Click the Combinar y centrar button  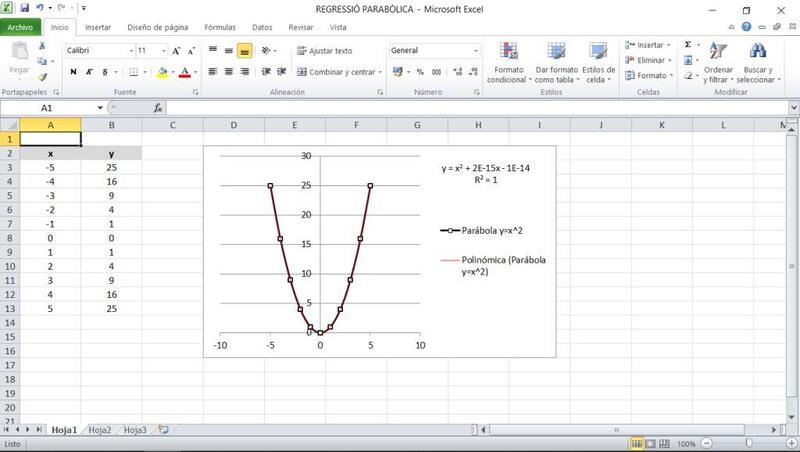pyautogui.click(x=337, y=72)
